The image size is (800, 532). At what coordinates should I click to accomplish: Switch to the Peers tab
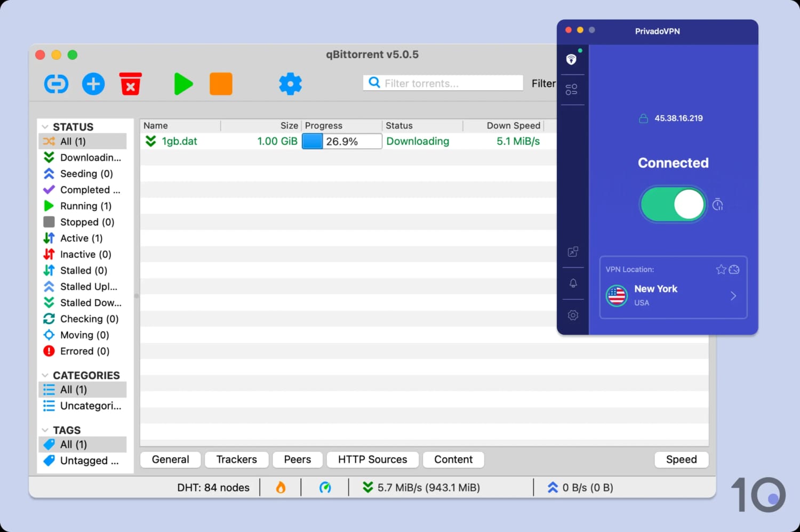point(297,459)
